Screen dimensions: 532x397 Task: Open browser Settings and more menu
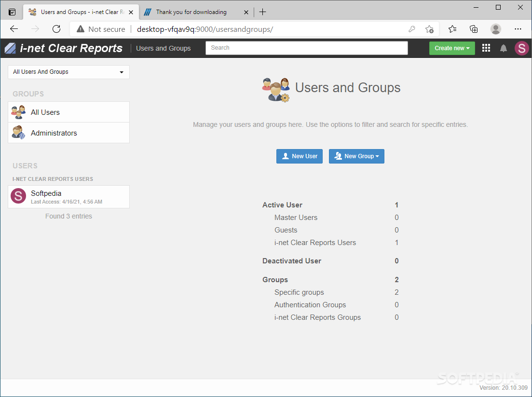pos(518,29)
